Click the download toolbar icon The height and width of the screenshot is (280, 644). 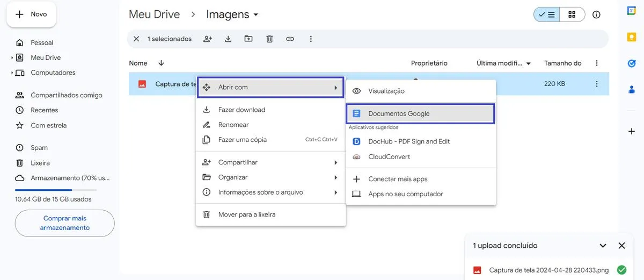tap(228, 39)
